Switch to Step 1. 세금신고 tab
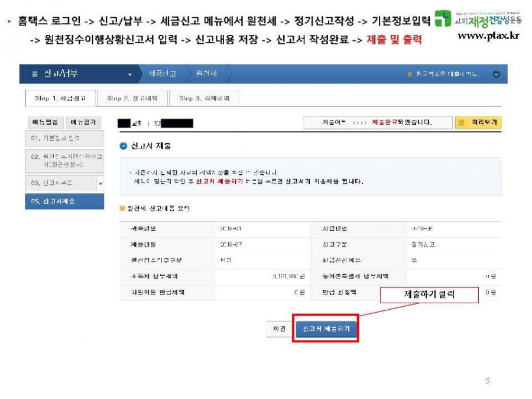532x399 pixels. pyautogui.click(x=60, y=98)
